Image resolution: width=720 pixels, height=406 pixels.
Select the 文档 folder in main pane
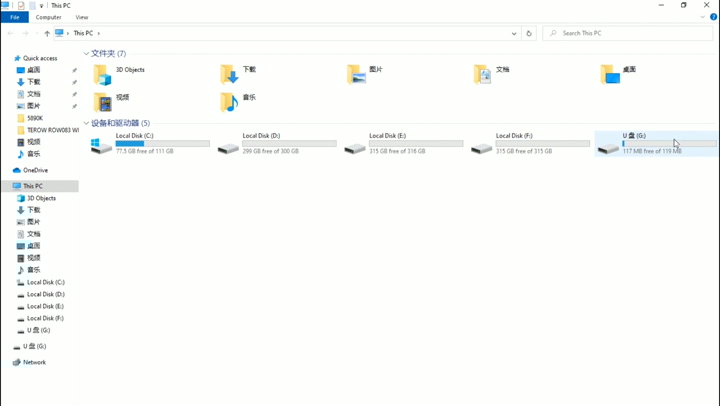tap(492, 74)
